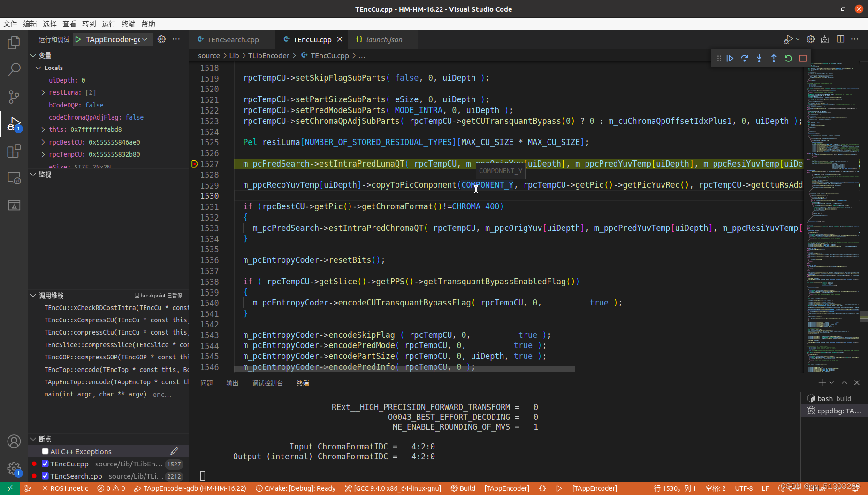This screenshot has height=495, width=868.
Task: Open debug sidebar more actions menu
Action: point(176,39)
